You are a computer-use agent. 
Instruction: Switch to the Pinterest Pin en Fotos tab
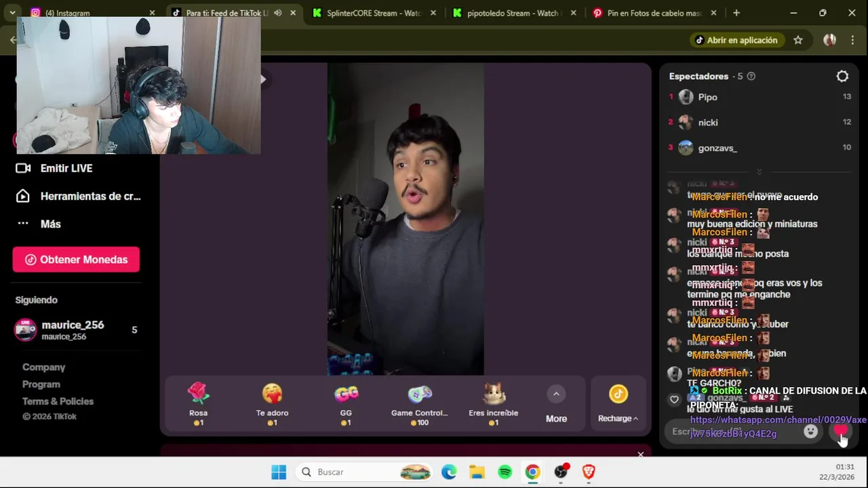click(x=653, y=13)
